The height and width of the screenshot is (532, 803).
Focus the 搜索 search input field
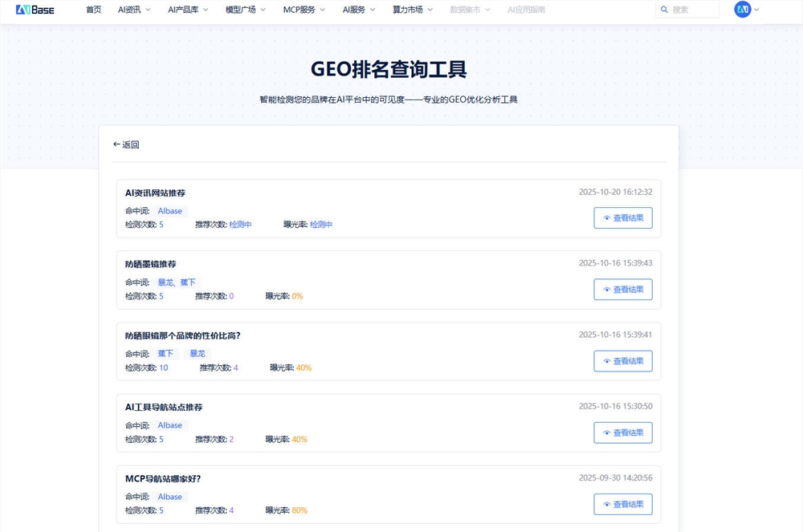(693, 10)
